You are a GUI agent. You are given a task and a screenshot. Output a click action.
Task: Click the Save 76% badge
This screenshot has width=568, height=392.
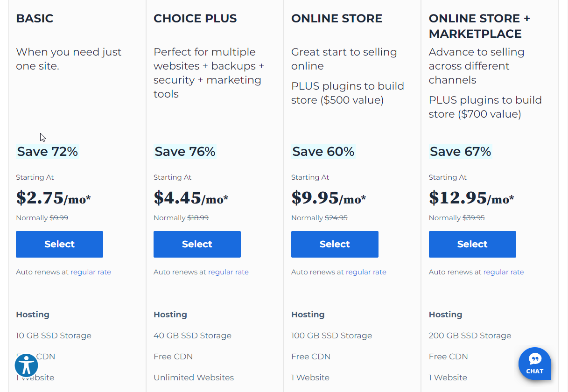[x=185, y=152]
